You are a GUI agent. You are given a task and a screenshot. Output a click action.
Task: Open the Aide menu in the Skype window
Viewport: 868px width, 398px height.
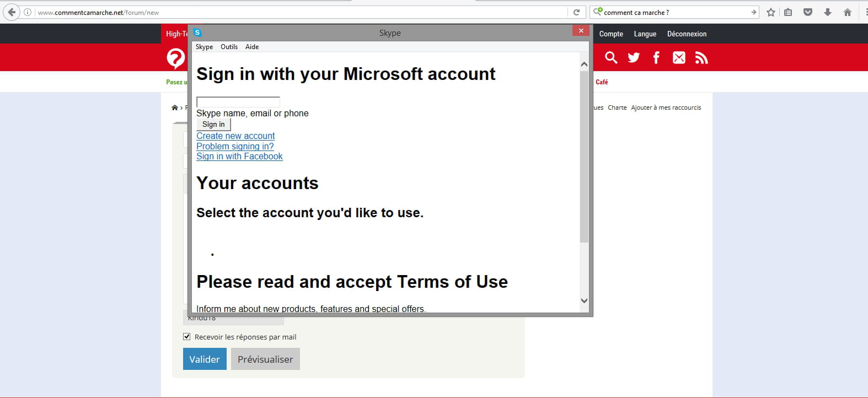click(252, 47)
